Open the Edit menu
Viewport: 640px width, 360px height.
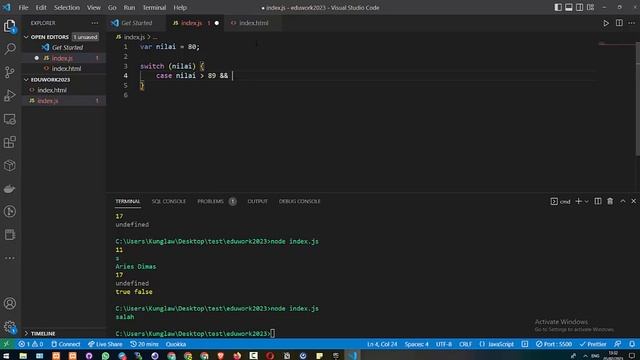[41, 7]
